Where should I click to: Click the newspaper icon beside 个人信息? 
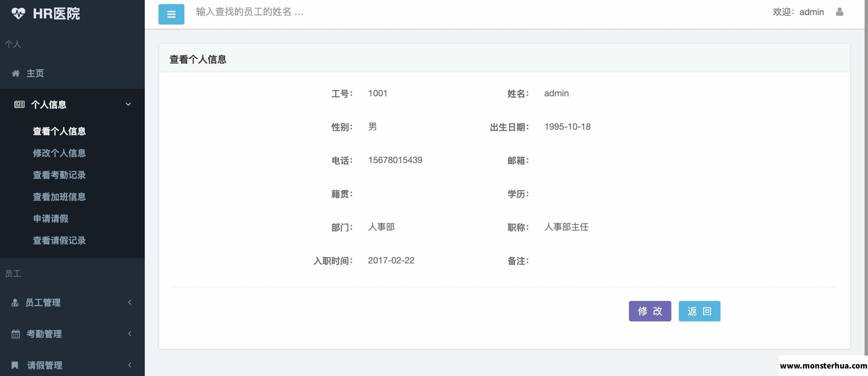coord(19,104)
